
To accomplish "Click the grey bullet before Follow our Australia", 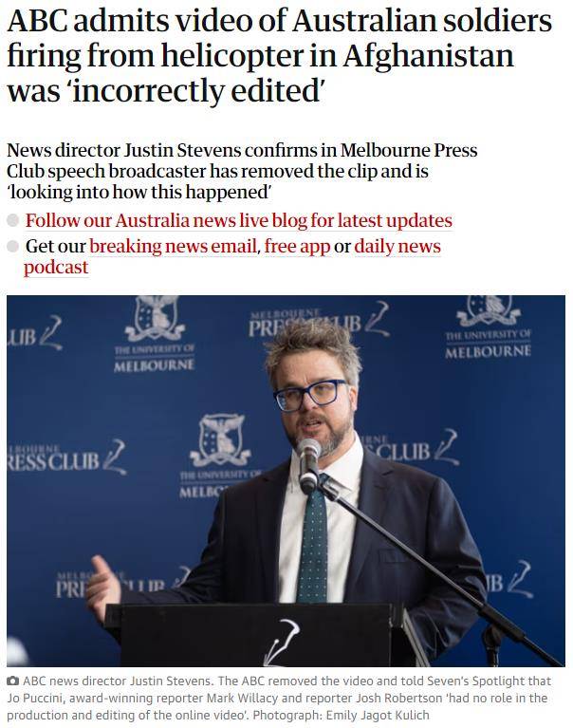I will (x=13, y=220).
